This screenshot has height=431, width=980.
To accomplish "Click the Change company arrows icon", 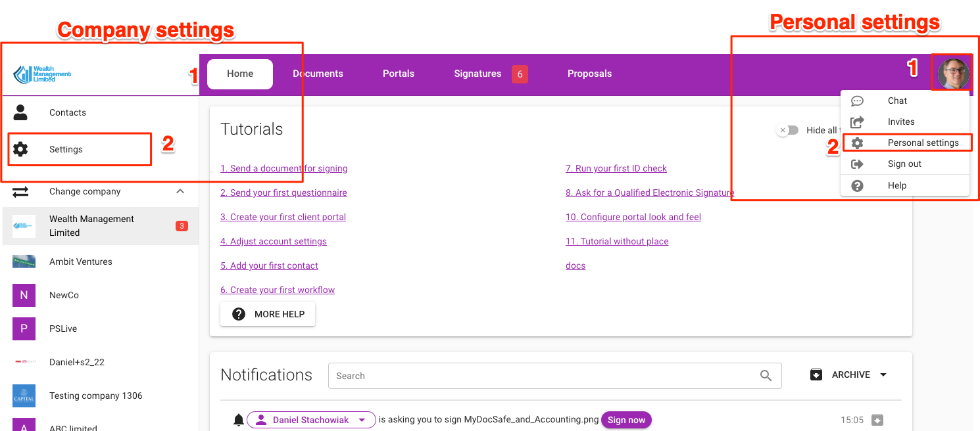I will click(21, 192).
